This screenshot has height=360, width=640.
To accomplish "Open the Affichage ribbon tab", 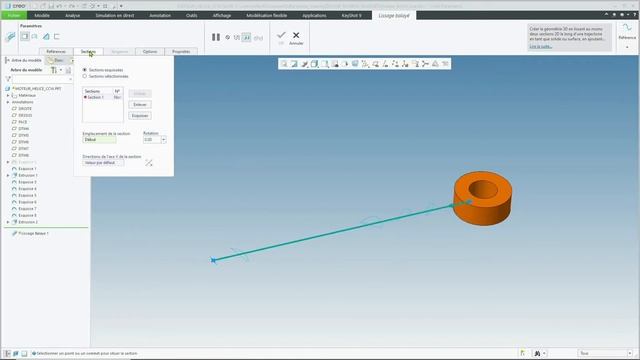I will pyautogui.click(x=222, y=16).
